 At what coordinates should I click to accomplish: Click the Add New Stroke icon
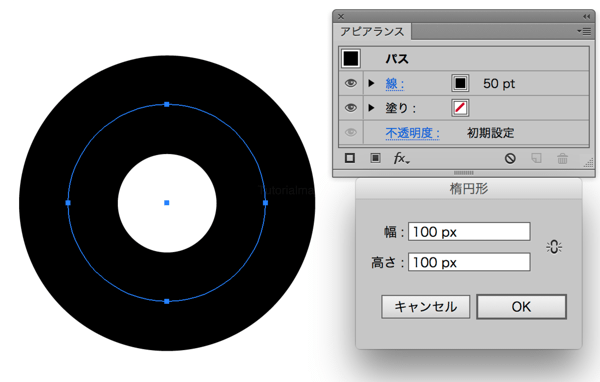click(x=350, y=158)
